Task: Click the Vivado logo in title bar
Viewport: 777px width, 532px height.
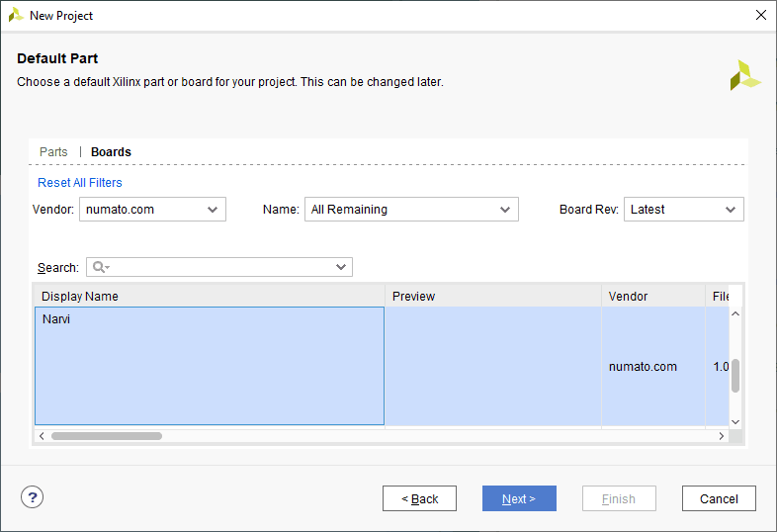Action: (16, 16)
